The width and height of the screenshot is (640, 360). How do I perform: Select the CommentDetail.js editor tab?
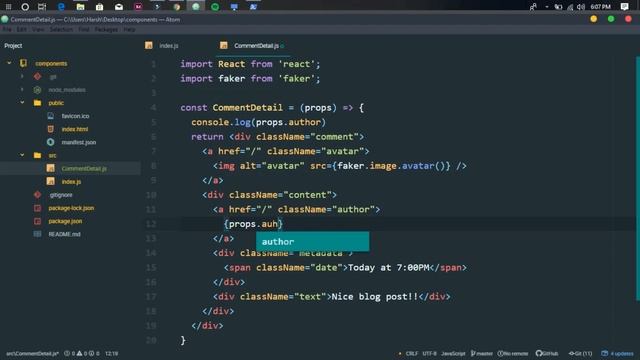[x=256, y=46]
